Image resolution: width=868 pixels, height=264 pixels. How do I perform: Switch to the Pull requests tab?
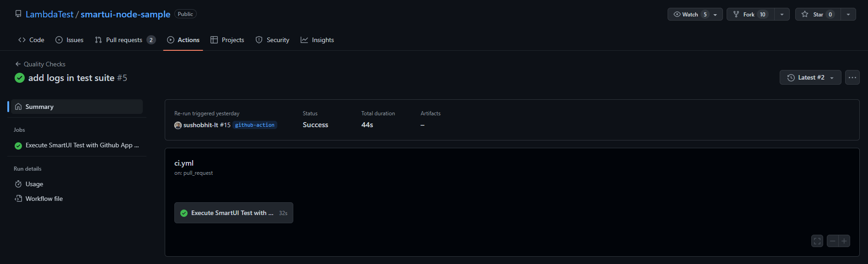pos(125,40)
